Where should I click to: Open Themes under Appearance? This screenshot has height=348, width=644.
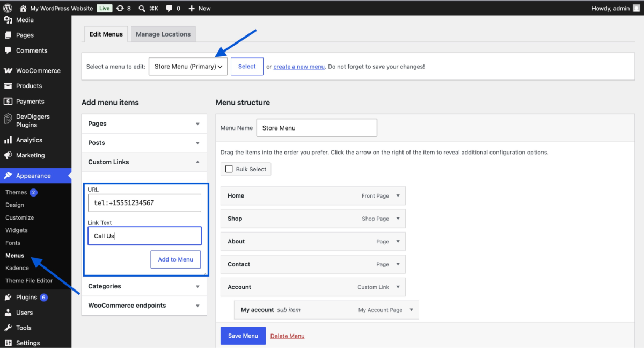tap(16, 192)
